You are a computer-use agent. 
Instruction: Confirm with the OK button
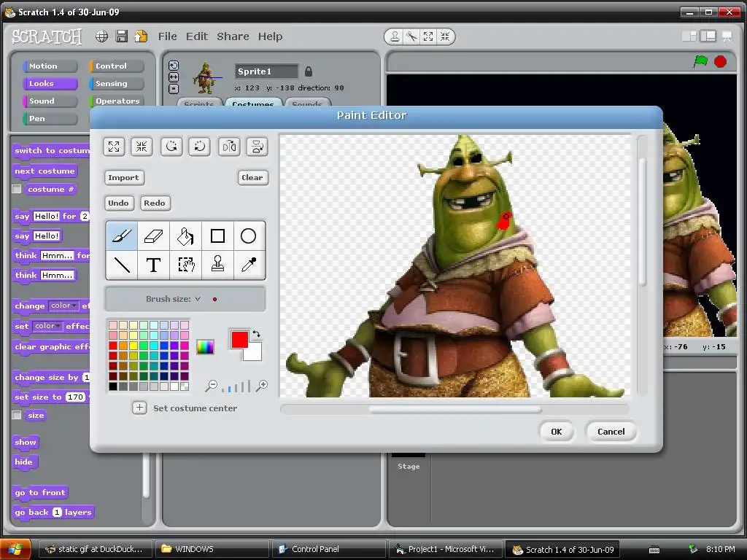tap(557, 432)
